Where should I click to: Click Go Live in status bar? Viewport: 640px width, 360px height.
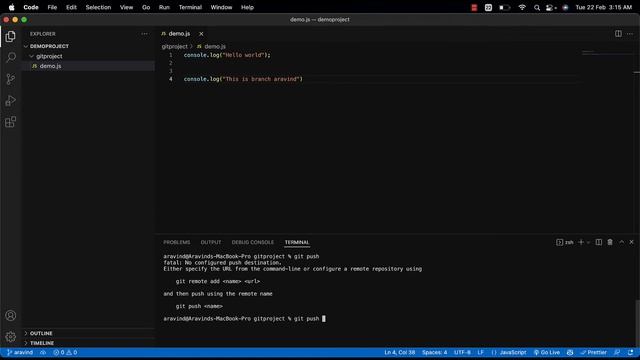tap(547, 352)
